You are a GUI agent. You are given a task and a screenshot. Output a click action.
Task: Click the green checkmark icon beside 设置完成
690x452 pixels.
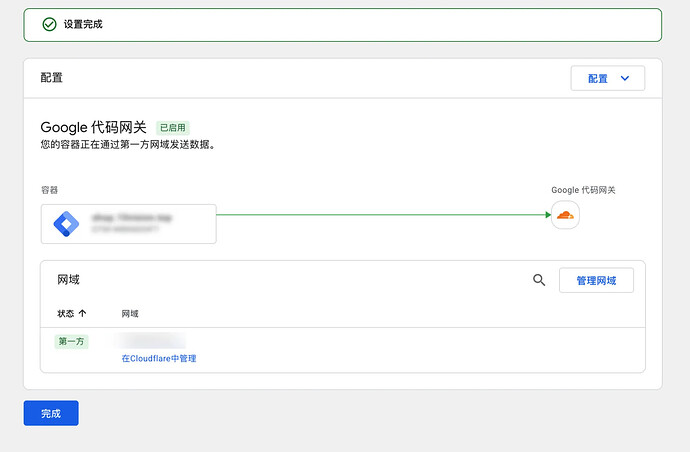tap(49, 24)
